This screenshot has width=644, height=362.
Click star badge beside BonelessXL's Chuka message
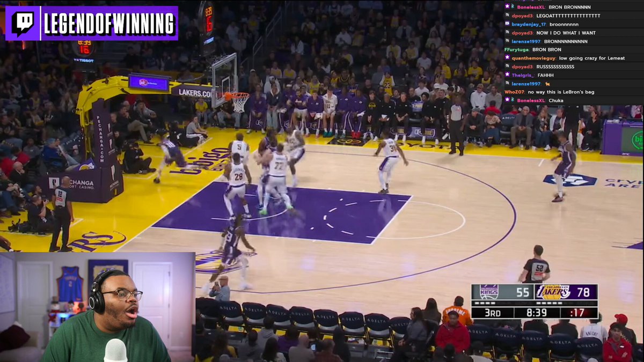pyautogui.click(x=506, y=100)
